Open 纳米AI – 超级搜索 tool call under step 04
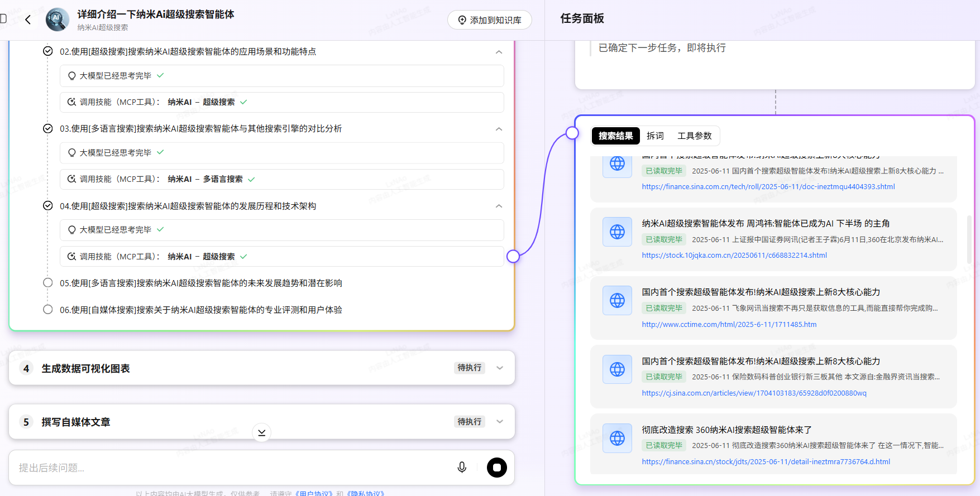The height and width of the screenshot is (496, 980). pos(282,257)
